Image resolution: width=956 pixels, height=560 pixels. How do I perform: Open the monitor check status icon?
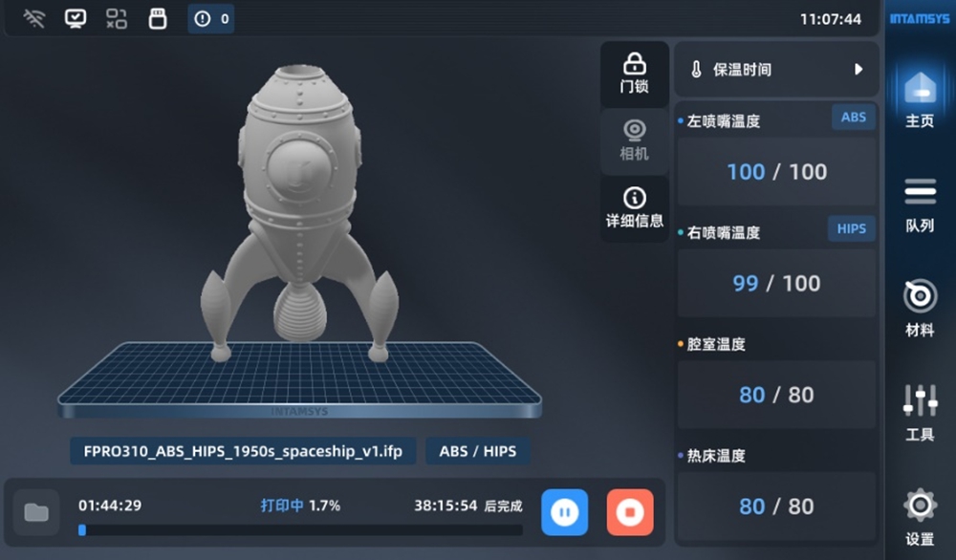75,19
